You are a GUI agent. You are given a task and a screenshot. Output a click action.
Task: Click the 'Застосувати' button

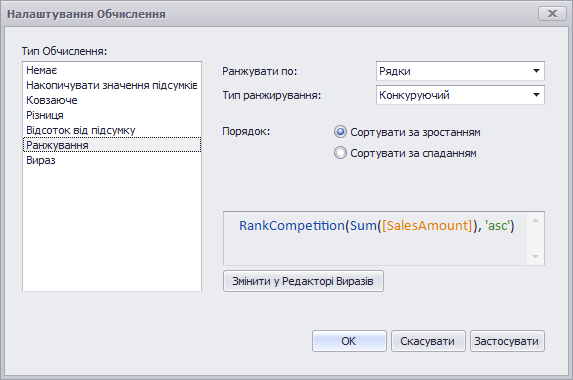click(x=507, y=341)
